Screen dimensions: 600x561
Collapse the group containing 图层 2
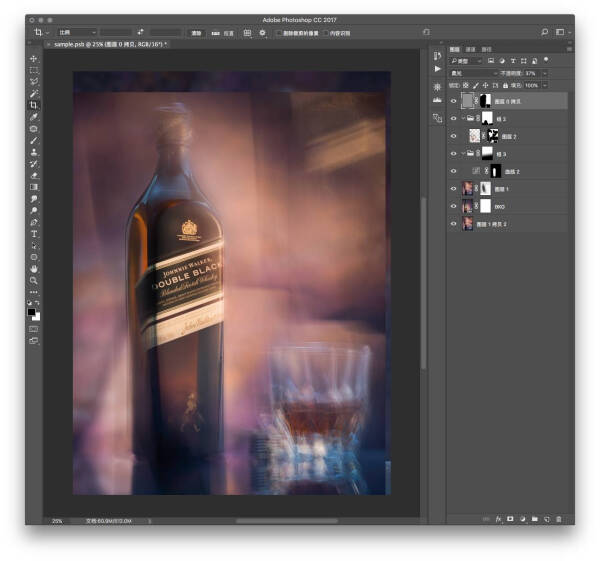pos(463,119)
